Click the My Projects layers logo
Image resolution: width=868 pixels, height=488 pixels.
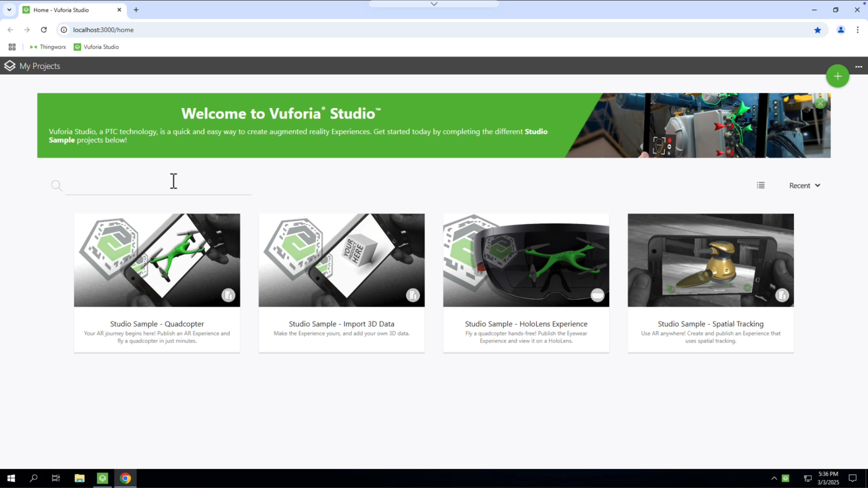pos(9,66)
